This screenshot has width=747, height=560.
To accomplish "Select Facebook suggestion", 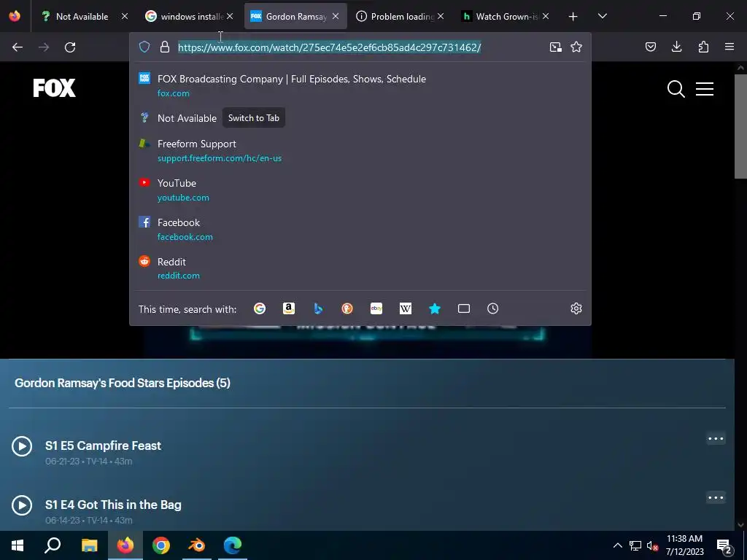I will [x=360, y=229].
